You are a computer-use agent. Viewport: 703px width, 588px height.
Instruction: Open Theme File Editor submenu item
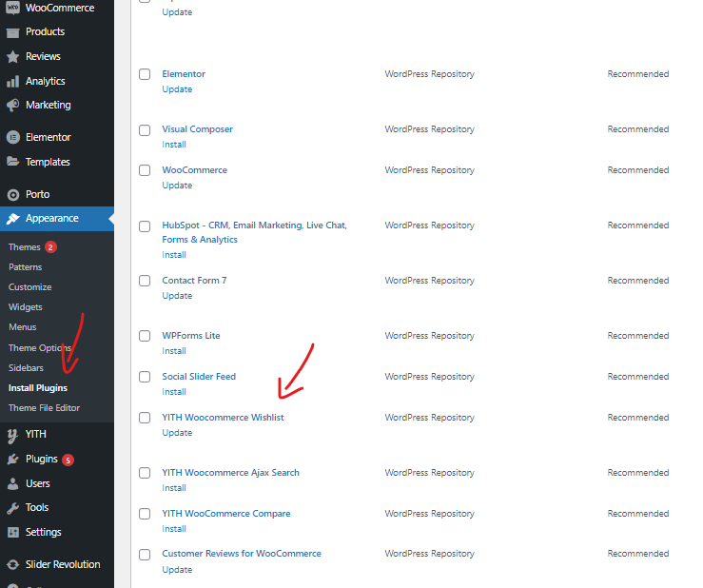44,408
